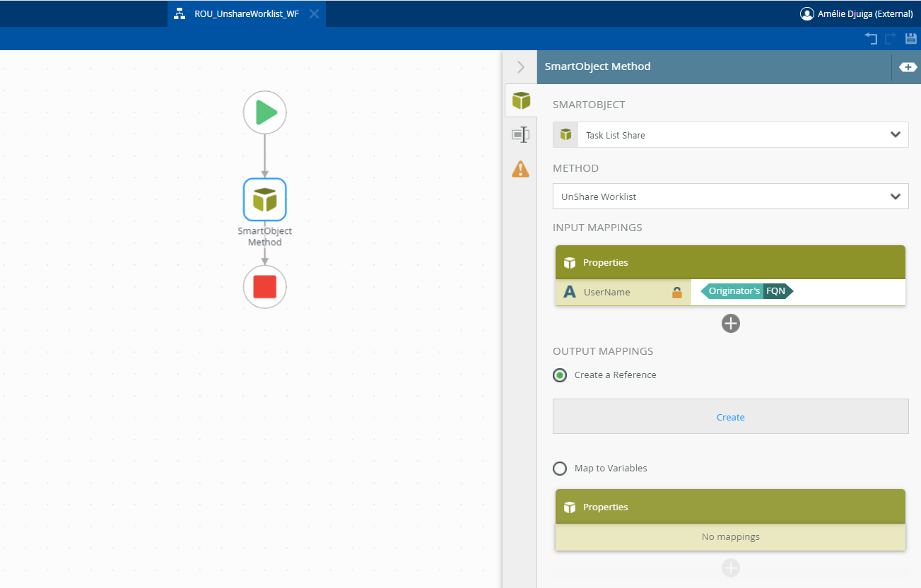The image size is (921, 588).
Task: Select the Create a Reference radio option
Action: 560,375
